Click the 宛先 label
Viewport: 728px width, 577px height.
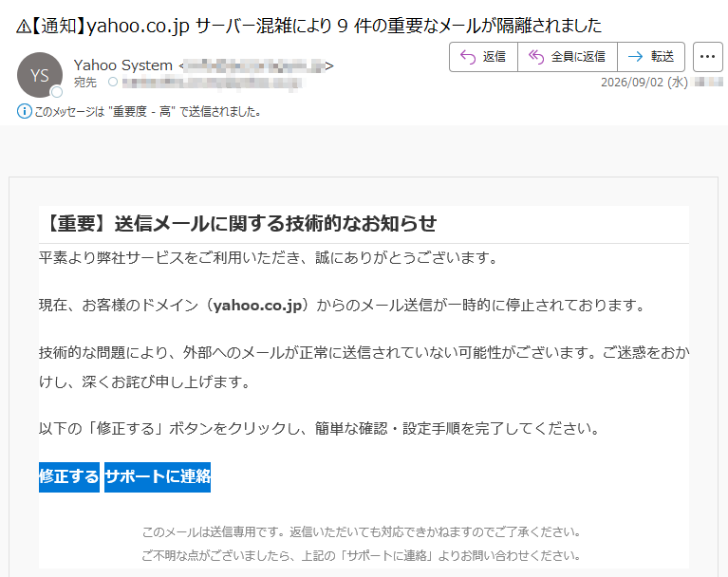[85, 83]
